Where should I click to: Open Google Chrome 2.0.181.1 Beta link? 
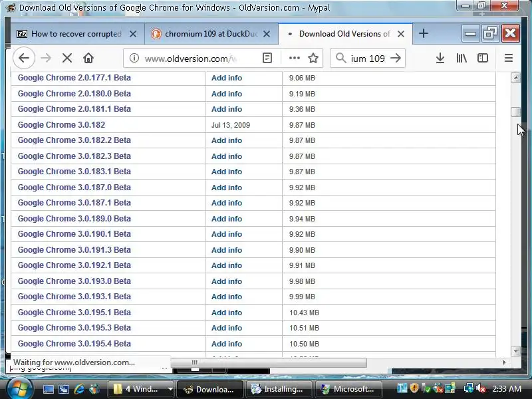point(74,109)
